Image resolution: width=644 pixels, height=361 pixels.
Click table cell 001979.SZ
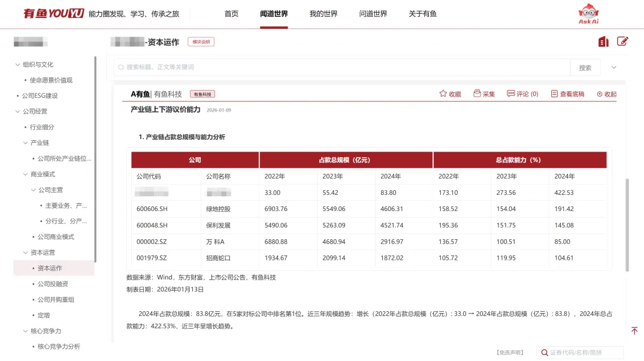click(152, 258)
